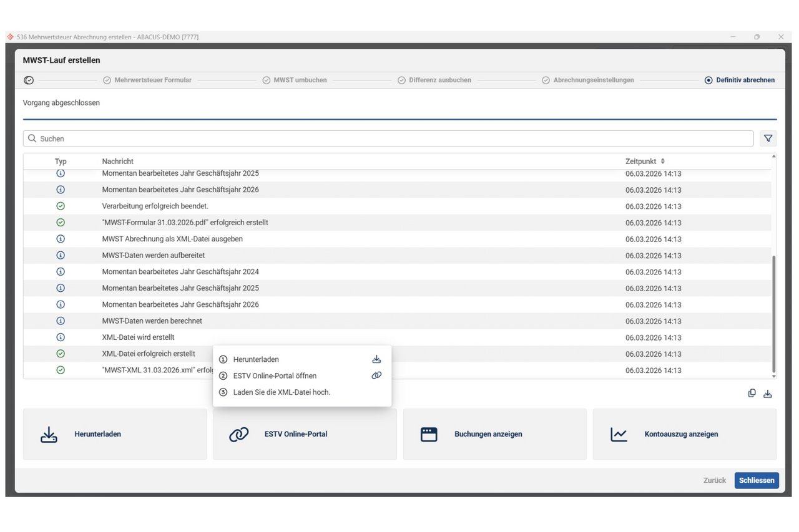Click the Zurück button
799x532 pixels.
point(714,480)
